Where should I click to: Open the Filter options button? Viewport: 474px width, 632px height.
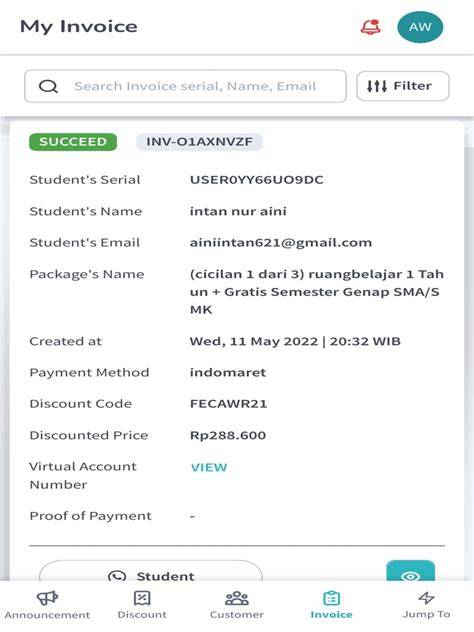403,86
